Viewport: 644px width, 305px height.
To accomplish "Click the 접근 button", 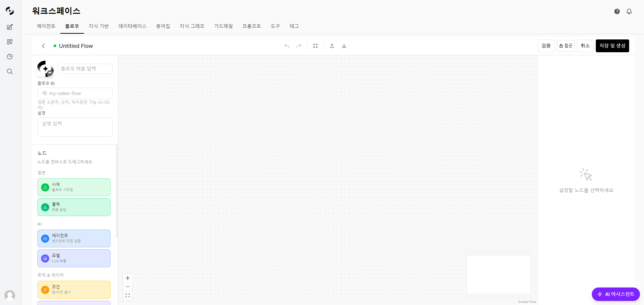I will (x=566, y=46).
